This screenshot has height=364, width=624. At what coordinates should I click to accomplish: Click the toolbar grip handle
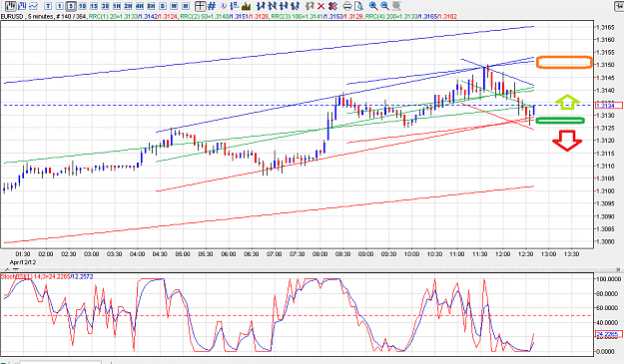pos(2,6)
